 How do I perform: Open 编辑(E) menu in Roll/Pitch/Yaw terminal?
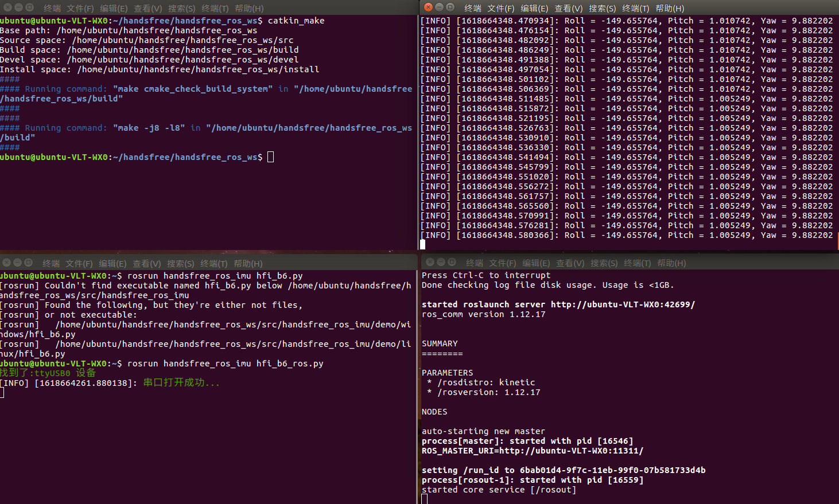tap(534, 8)
